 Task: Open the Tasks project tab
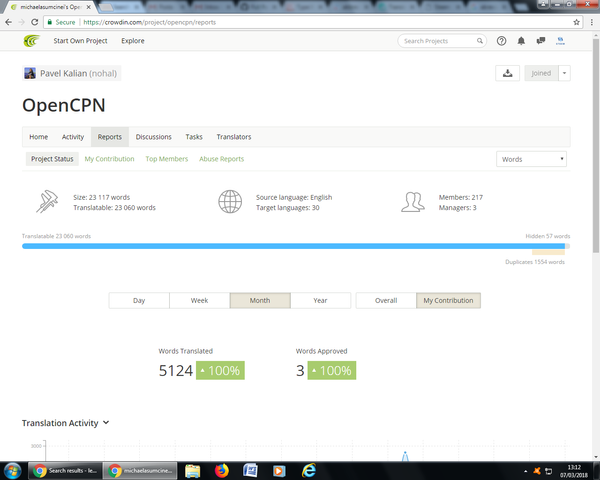(x=194, y=137)
